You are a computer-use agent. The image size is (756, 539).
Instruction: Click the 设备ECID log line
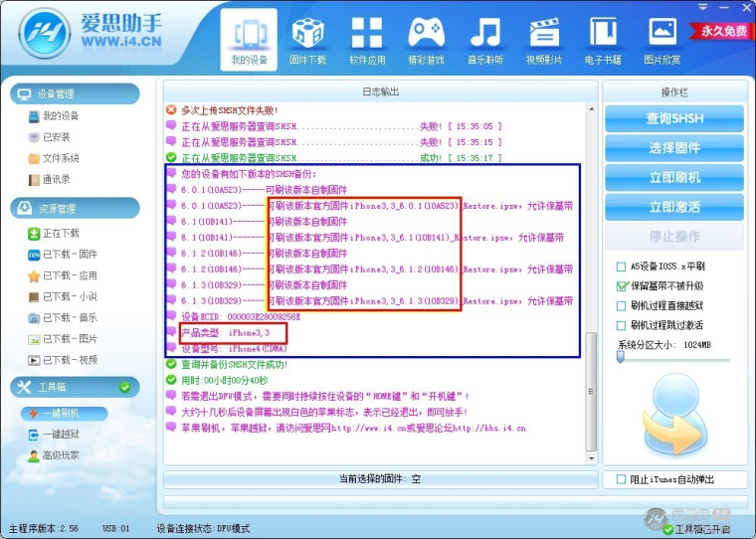[241, 317]
